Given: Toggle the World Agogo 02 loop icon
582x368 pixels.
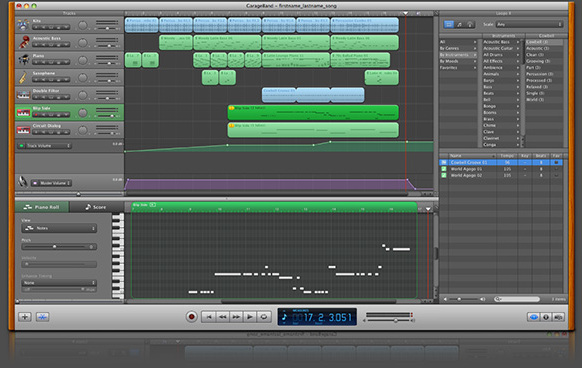Looking at the screenshot, I should [444, 175].
